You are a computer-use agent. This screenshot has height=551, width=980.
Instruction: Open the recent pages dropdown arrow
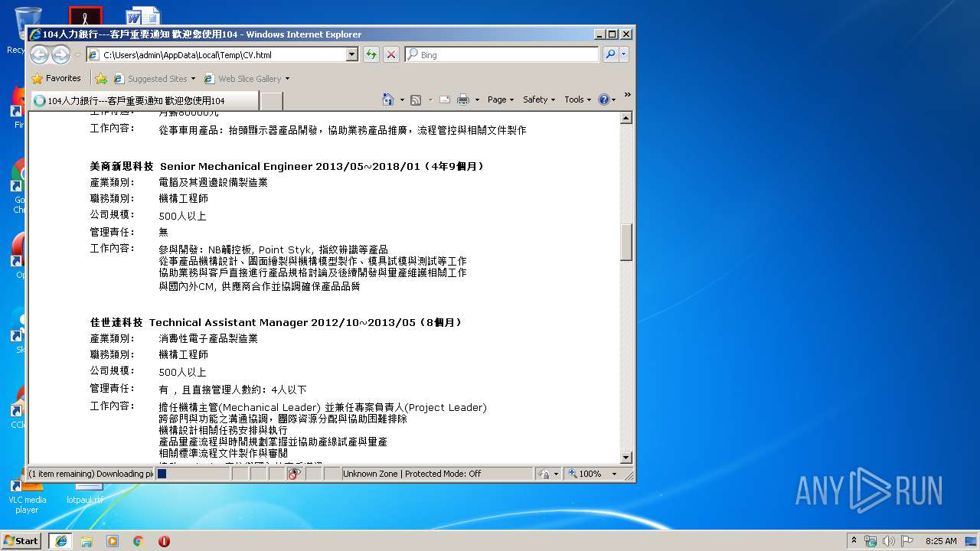pyautogui.click(x=77, y=55)
